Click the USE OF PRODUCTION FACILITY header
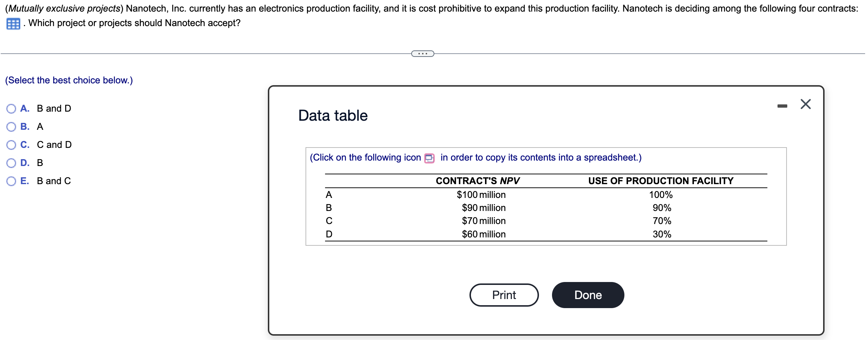The width and height of the screenshot is (868, 340). pos(661,181)
